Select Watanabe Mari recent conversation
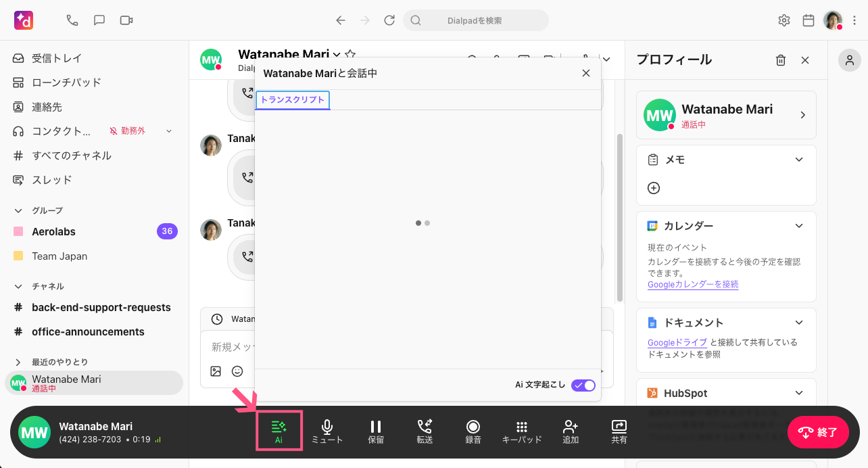Screen dimensions: 868x468 pyautogui.click(x=95, y=383)
